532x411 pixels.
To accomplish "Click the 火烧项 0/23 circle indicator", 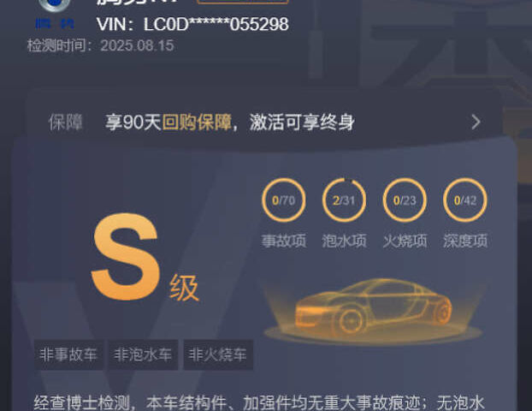I will tap(405, 200).
